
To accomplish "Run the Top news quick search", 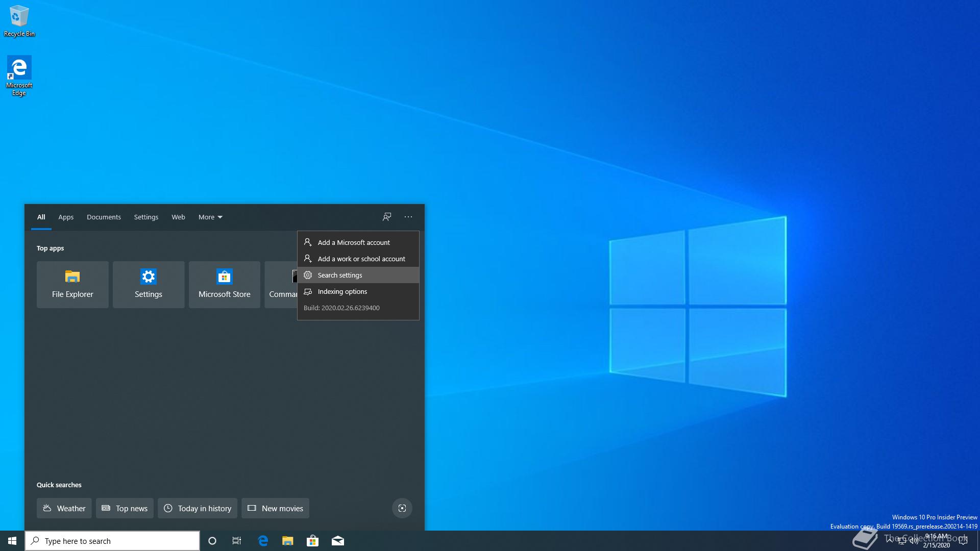I will pos(125,508).
